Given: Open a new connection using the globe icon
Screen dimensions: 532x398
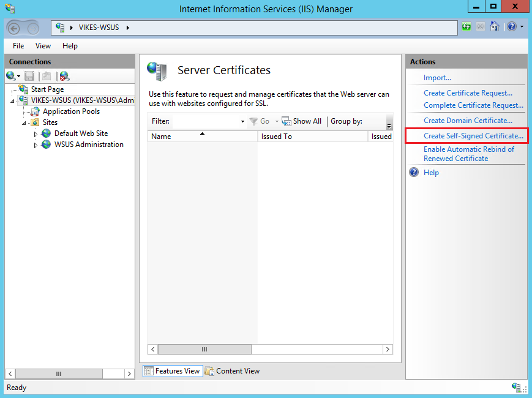Looking at the screenshot, I should click(11, 75).
